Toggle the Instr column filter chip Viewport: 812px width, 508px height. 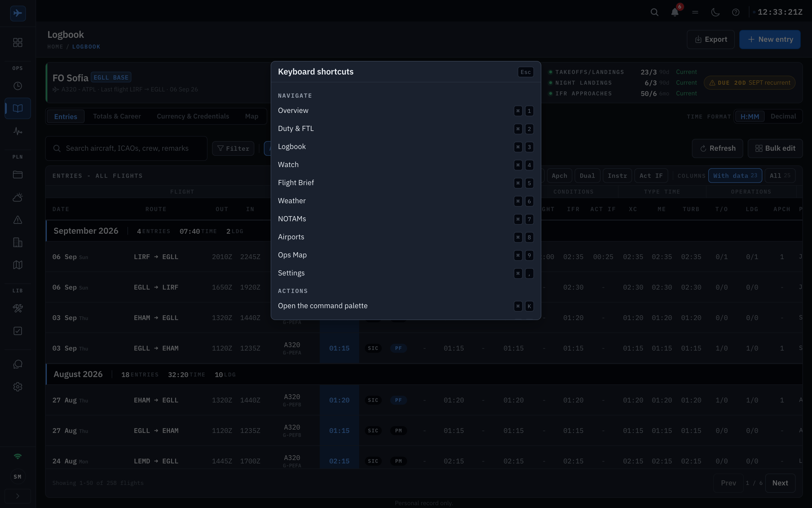coord(617,176)
